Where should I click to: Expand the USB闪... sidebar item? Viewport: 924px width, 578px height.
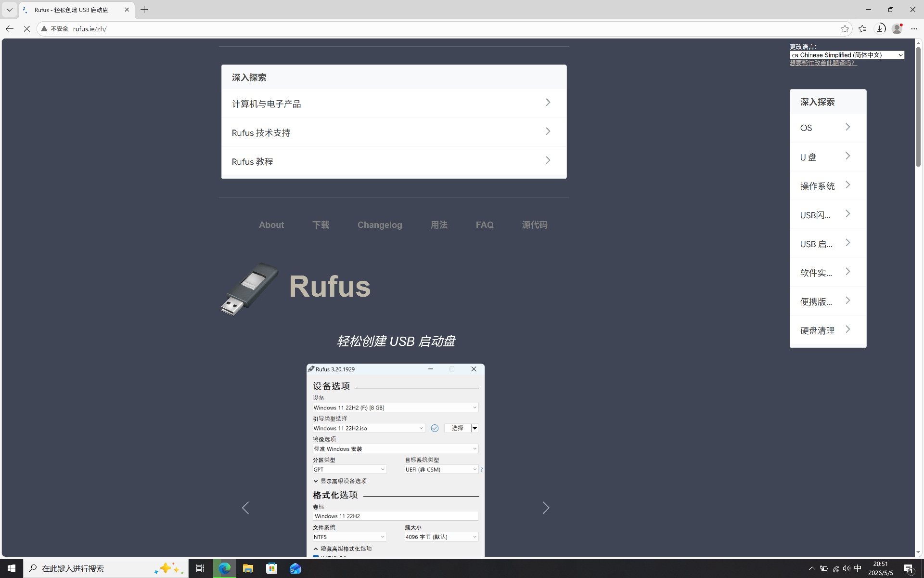point(828,215)
